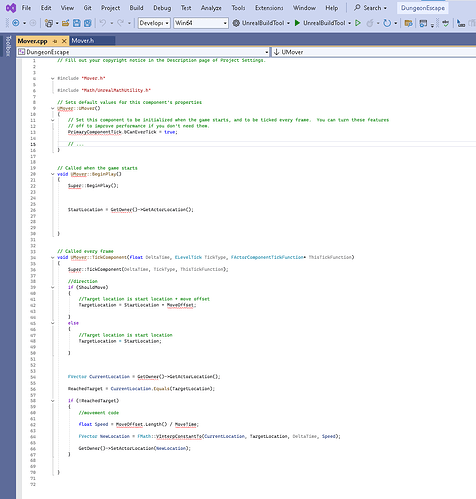Open the Undo history dropdown arrow
The height and width of the screenshot is (499, 476).
pyautogui.click(x=112, y=23)
